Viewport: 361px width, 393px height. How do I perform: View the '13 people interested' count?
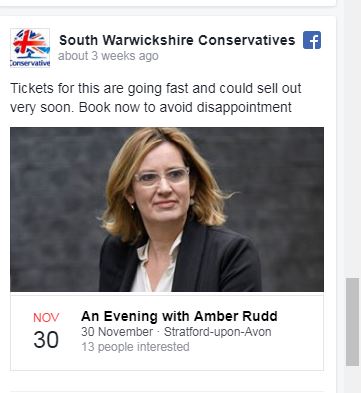coord(135,347)
